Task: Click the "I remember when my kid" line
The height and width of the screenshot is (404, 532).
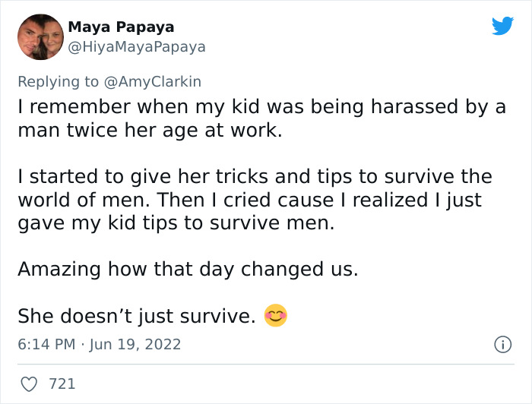Action: 261,107
